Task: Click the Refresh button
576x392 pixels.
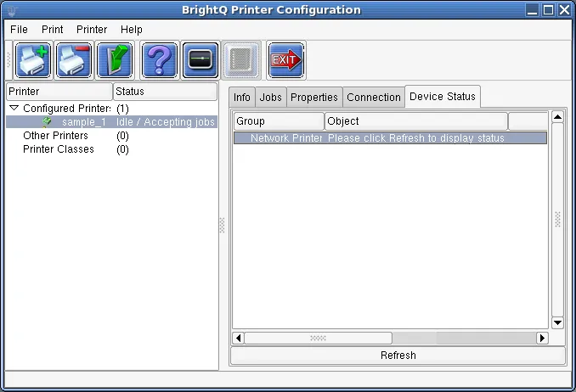Action: pyautogui.click(x=398, y=356)
